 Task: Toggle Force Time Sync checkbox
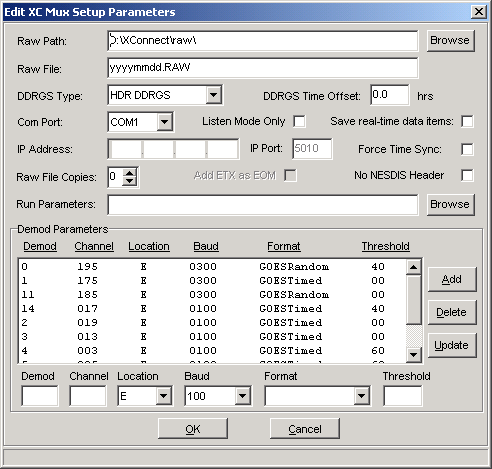467,149
